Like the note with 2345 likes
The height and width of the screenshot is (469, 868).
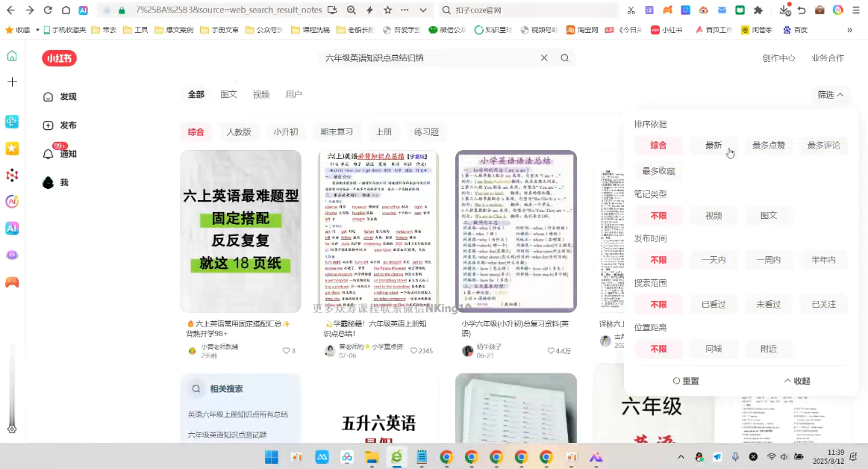tap(413, 351)
